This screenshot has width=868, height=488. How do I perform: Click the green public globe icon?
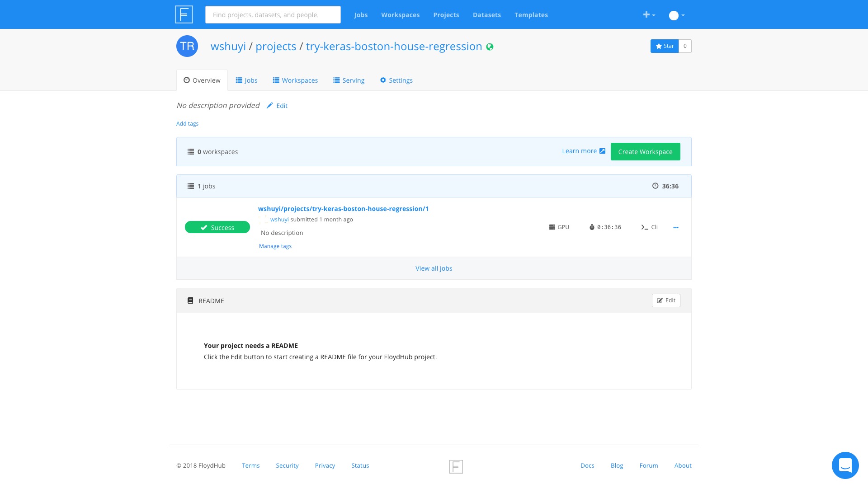490,47
